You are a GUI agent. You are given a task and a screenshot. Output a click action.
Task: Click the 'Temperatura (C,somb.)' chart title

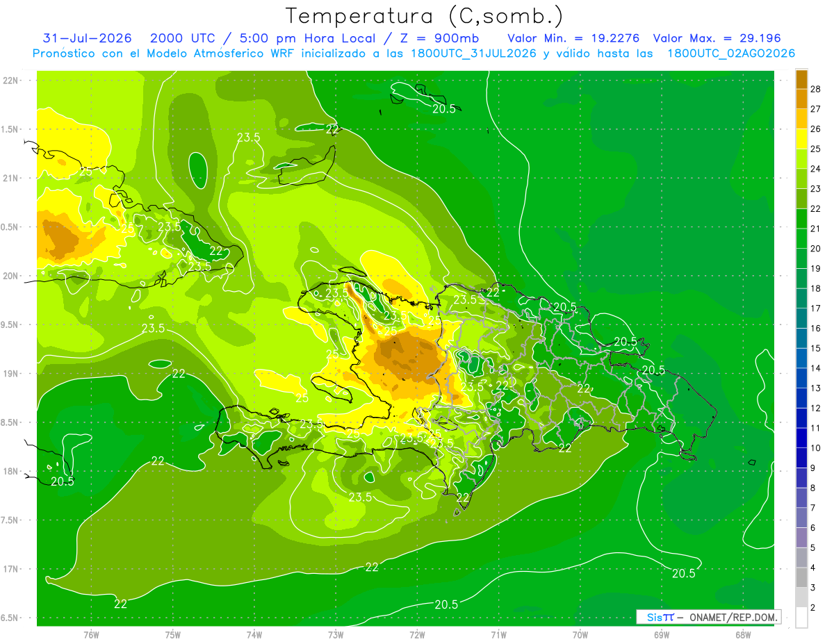(425, 16)
